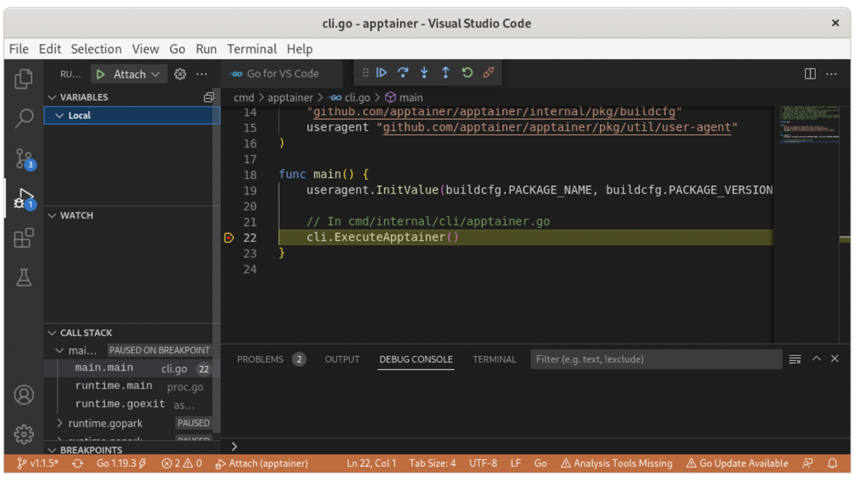The height and width of the screenshot is (482, 868).
Task: Toggle breakpoint on line 22
Action: [x=229, y=238]
